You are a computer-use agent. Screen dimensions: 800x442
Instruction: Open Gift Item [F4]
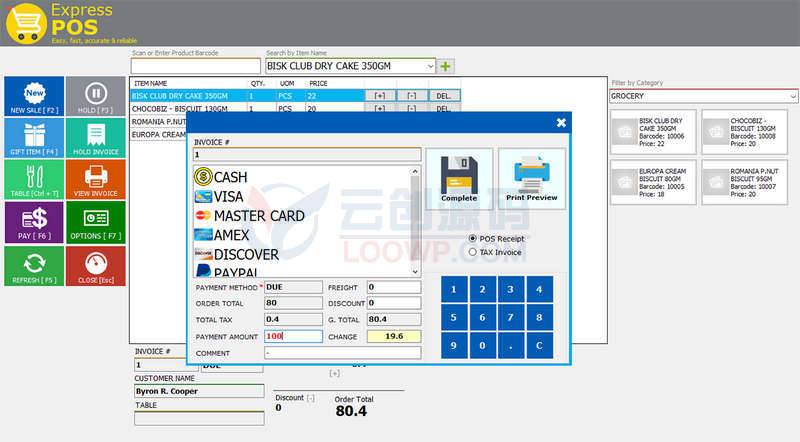34,138
